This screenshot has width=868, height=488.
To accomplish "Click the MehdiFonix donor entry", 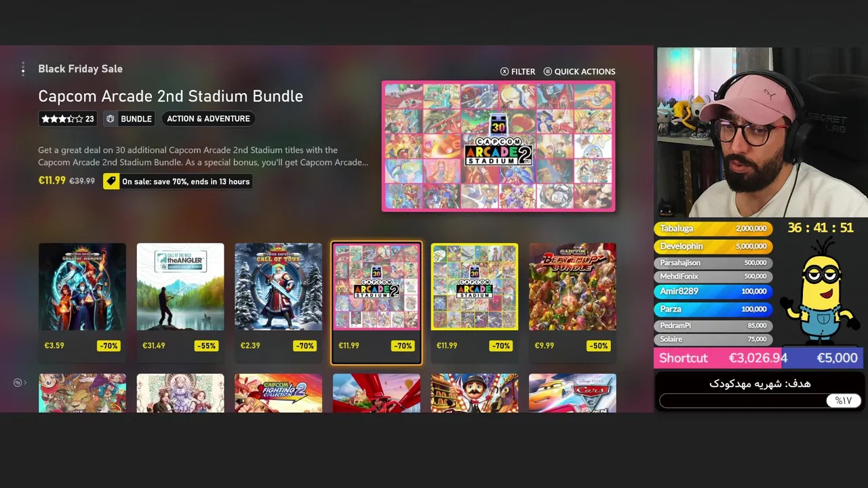I will pos(713,276).
